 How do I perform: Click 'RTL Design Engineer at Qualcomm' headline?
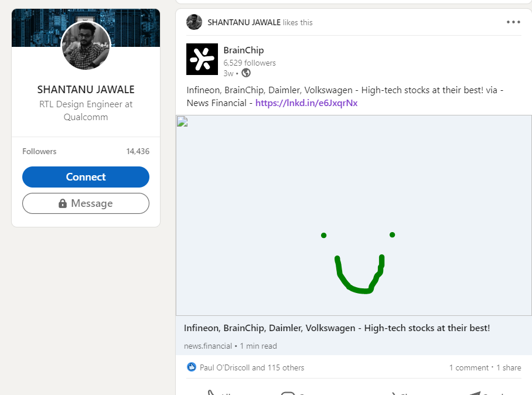point(86,111)
